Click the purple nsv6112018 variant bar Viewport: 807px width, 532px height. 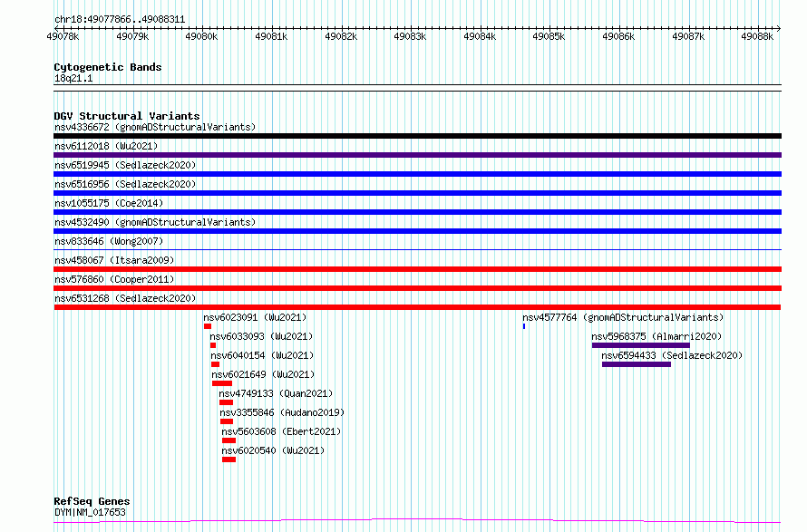[x=417, y=155]
